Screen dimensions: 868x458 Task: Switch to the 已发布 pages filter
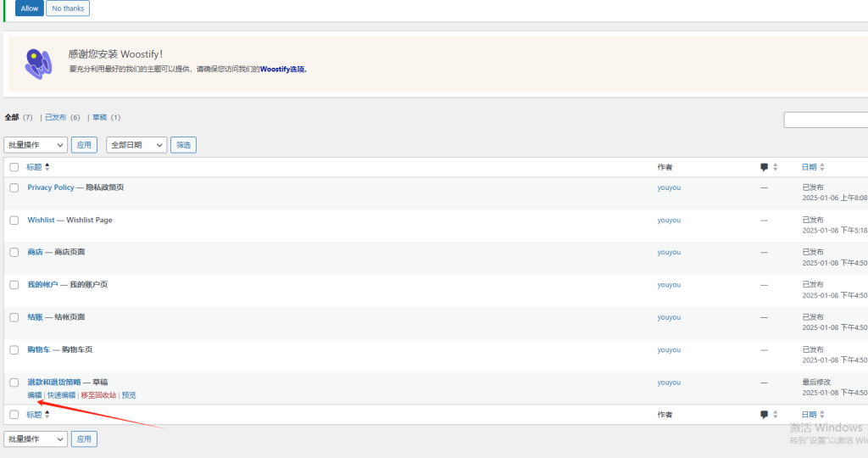pos(57,117)
